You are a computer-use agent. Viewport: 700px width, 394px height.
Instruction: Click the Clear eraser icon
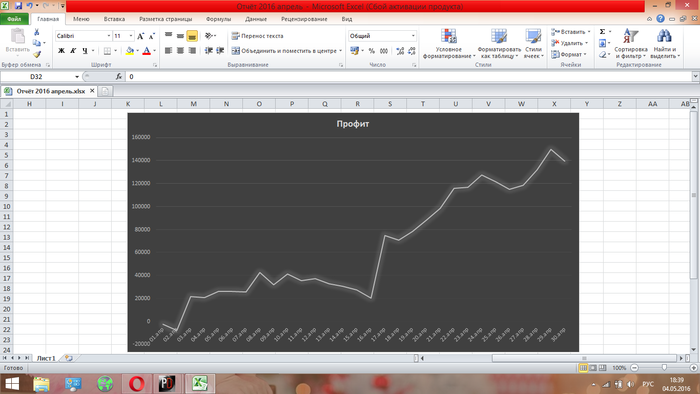[x=602, y=54]
